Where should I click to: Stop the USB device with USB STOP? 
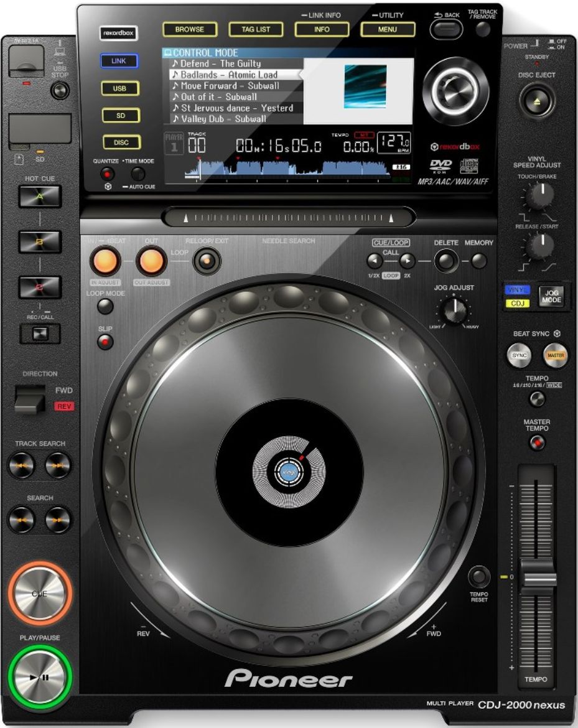coord(60,91)
